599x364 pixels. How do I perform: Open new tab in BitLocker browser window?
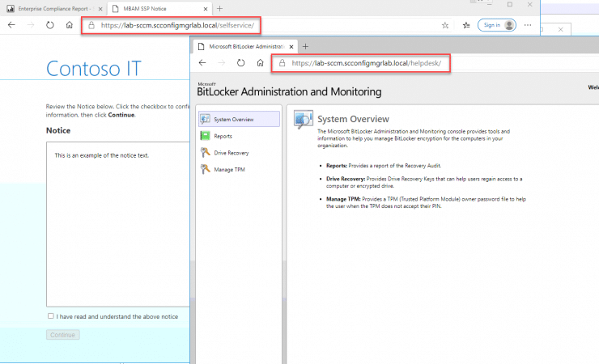(305, 46)
